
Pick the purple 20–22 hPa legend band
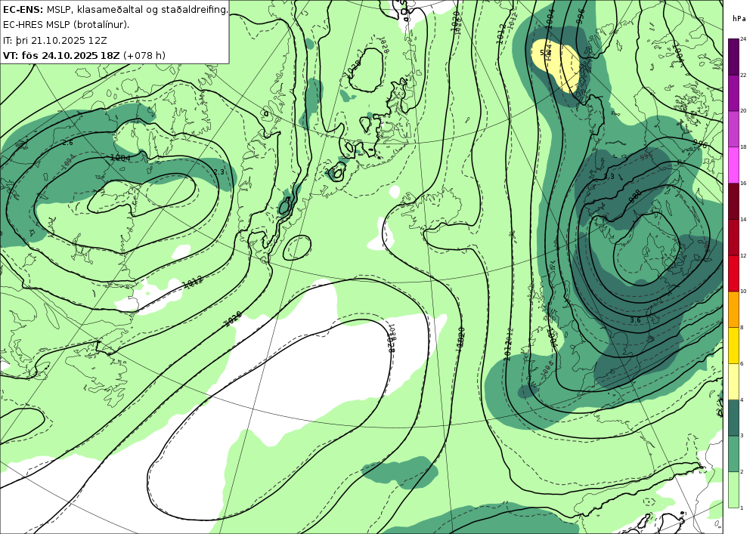click(x=734, y=92)
